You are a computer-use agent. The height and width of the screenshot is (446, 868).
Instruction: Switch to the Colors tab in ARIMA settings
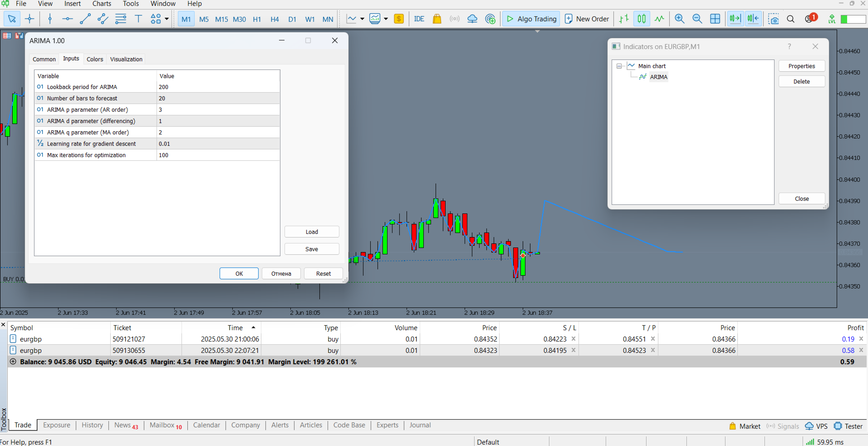[95, 59]
